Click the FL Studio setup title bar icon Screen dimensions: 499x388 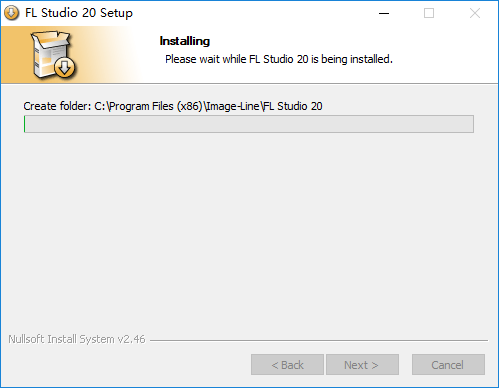[x=12, y=13]
